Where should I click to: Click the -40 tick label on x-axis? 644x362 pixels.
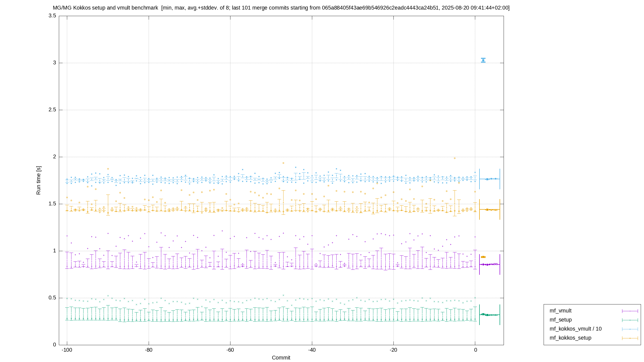tap(312, 350)
